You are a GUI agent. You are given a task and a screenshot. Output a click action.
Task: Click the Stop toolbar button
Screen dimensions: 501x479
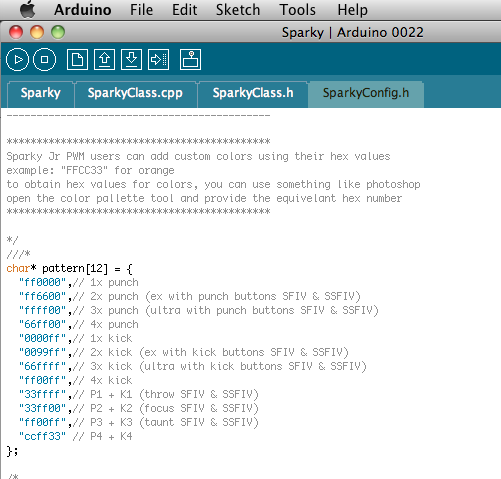tap(45, 60)
